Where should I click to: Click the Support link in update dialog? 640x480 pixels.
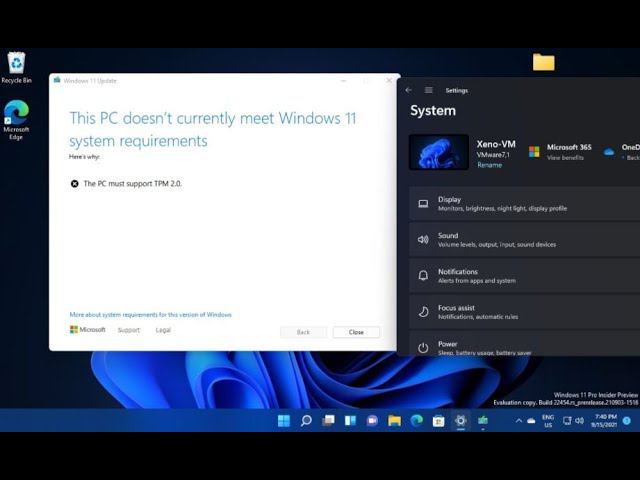click(x=129, y=330)
